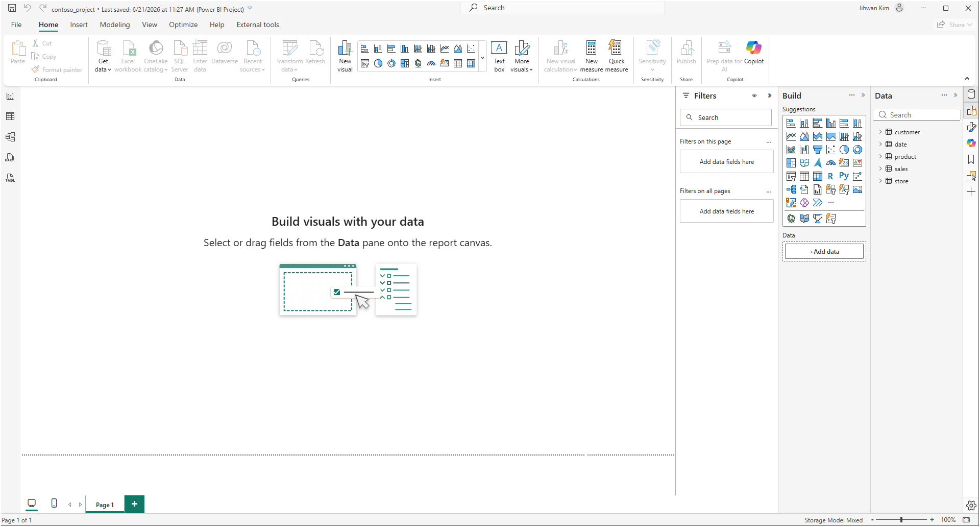Add a Text box from the ribbon
Image resolution: width=980 pixels, height=527 pixels.
click(499, 57)
